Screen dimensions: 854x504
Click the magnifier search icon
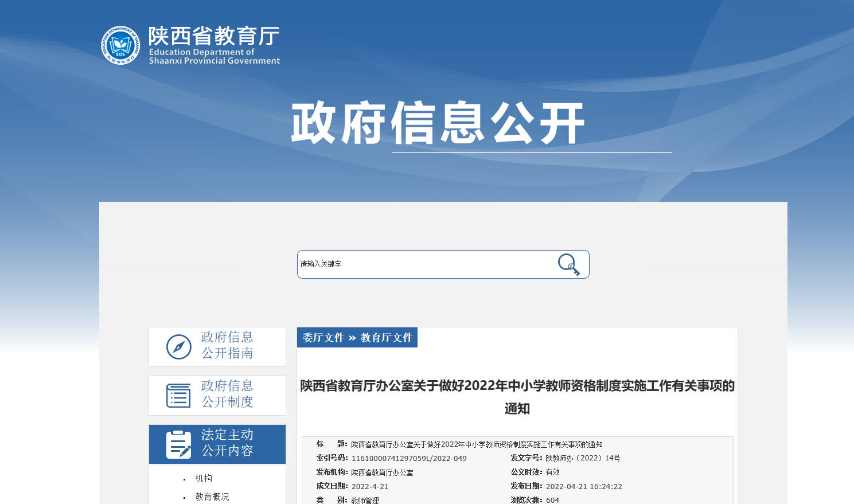568,264
